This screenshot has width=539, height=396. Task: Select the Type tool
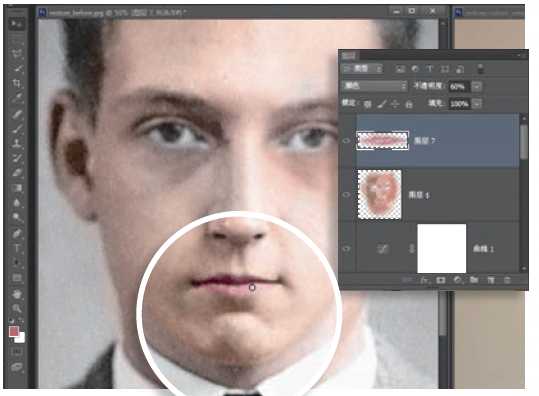17,248
